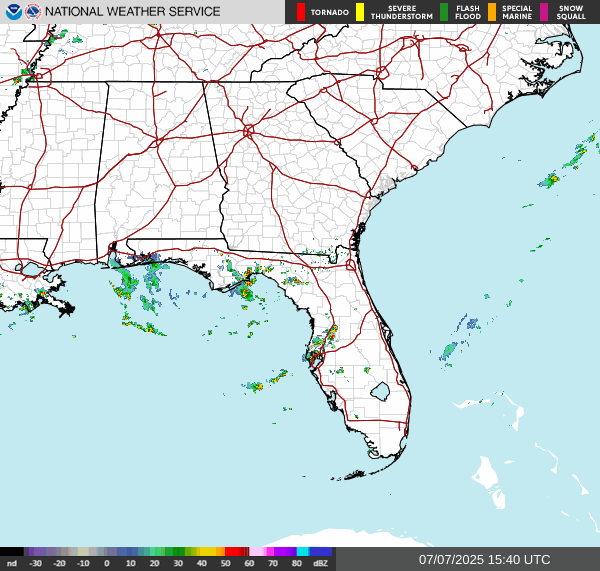Click the black 'nd' color block on scale

pos(12,551)
